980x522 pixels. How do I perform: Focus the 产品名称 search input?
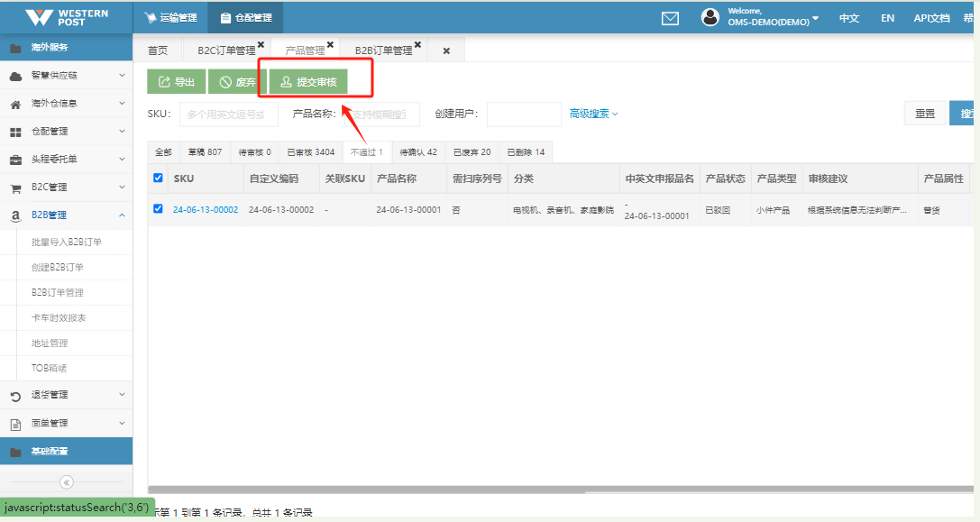(x=382, y=114)
